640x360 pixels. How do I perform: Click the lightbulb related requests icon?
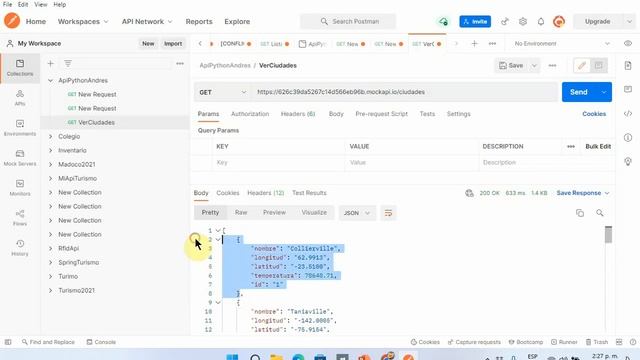(x=628, y=162)
